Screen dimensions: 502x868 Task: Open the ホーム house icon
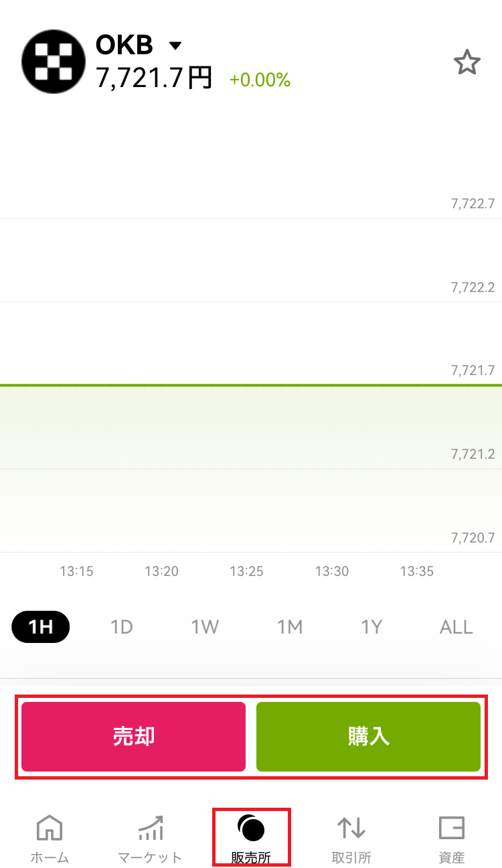[50, 828]
